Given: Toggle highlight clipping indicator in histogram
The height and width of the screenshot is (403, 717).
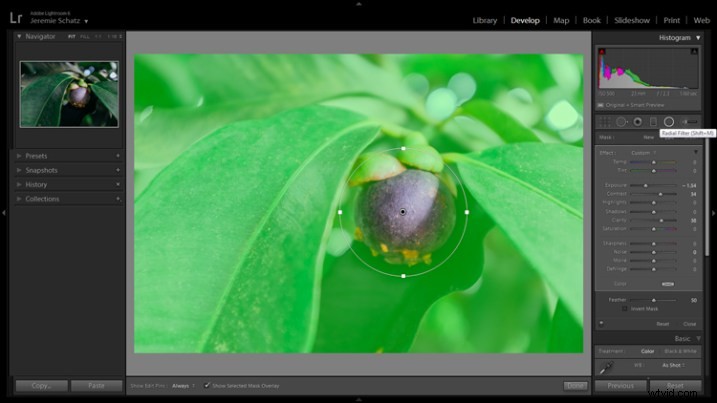Looking at the screenshot, I should (x=694, y=52).
